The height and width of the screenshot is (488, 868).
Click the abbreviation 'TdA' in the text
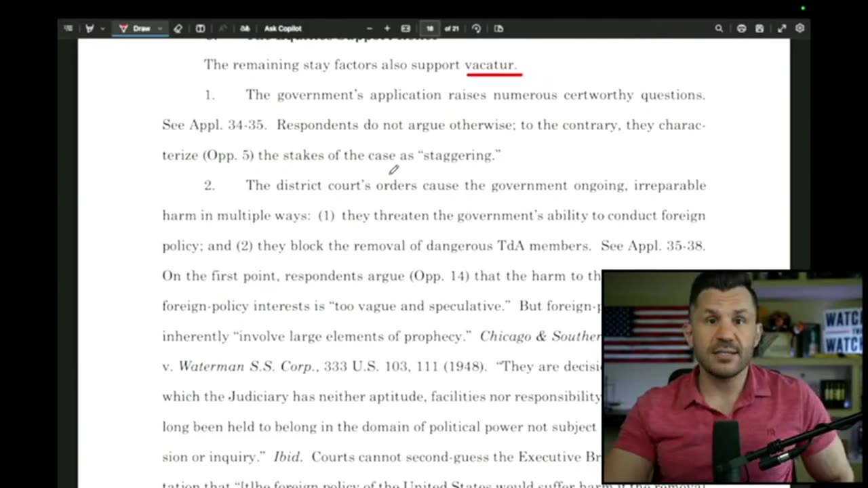point(511,245)
